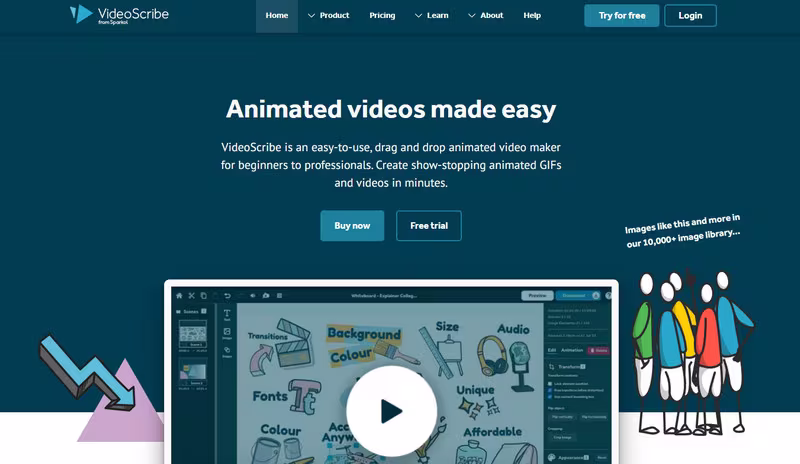The height and width of the screenshot is (464, 800).
Task: Click the Login button
Action: [x=690, y=15]
